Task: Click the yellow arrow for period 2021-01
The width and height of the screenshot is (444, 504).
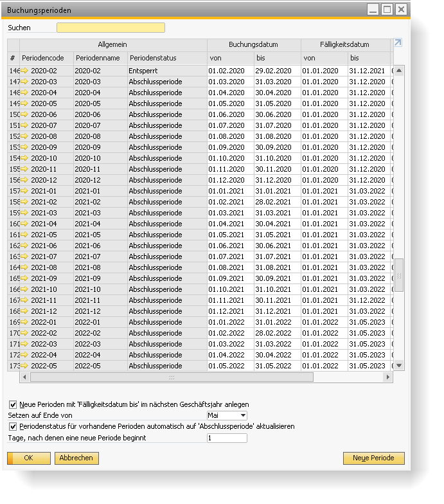Action: point(24,191)
